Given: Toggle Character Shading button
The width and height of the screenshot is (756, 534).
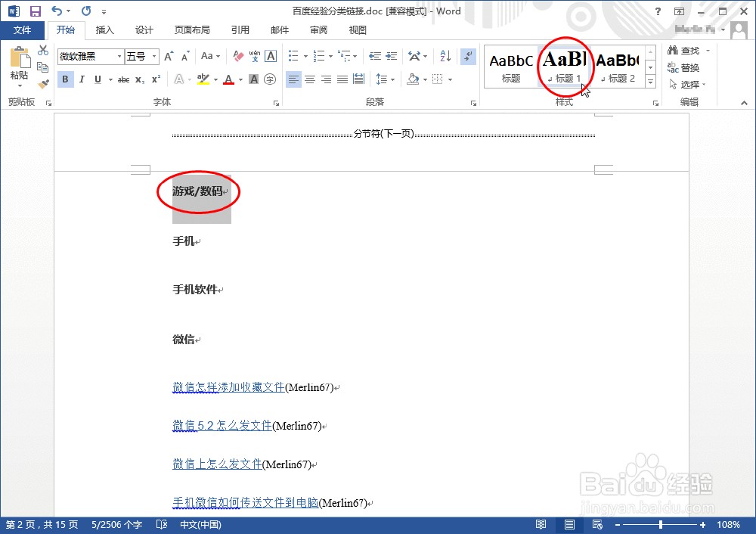Looking at the screenshot, I should click(253, 79).
